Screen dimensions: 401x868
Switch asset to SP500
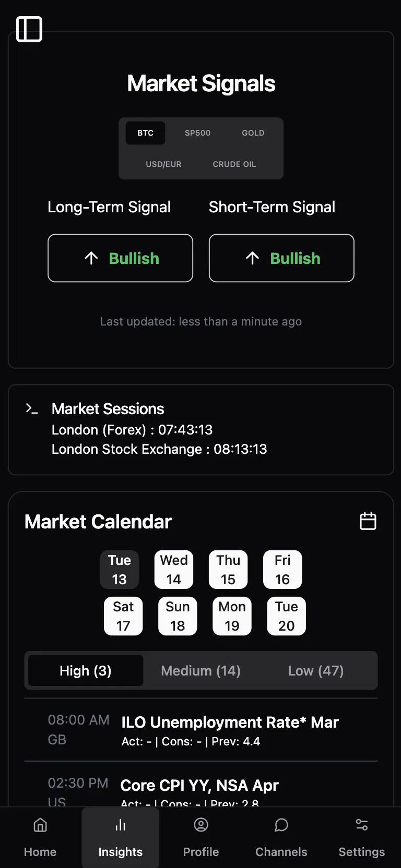tap(198, 133)
